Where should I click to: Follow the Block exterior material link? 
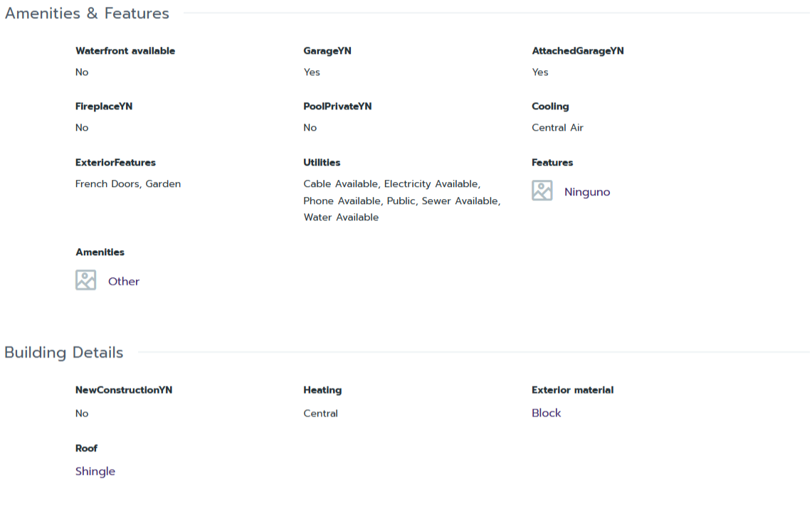(546, 413)
